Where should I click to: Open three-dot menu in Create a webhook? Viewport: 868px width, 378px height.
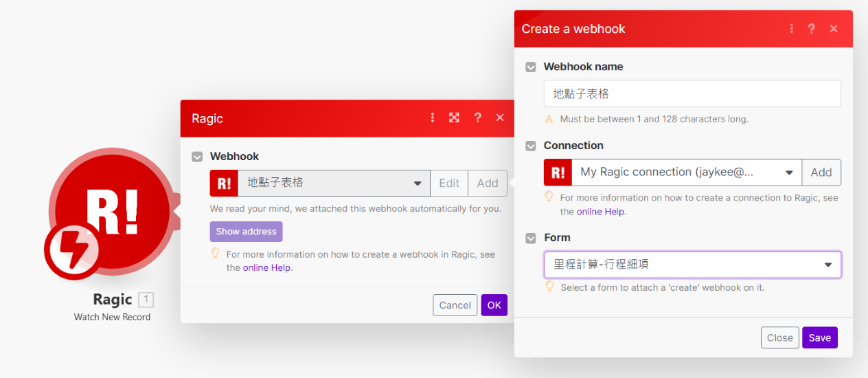tap(791, 29)
